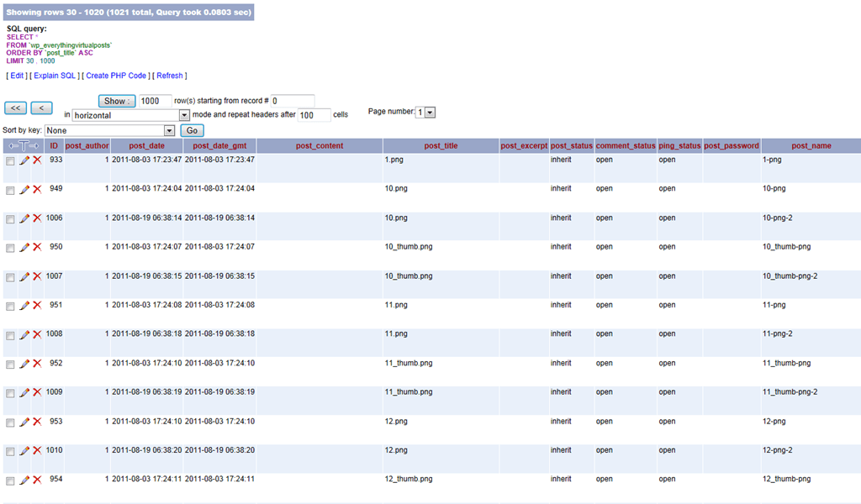This screenshot has height=504, width=861.
Task: Sort by comment_status column header
Action: click(626, 146)
